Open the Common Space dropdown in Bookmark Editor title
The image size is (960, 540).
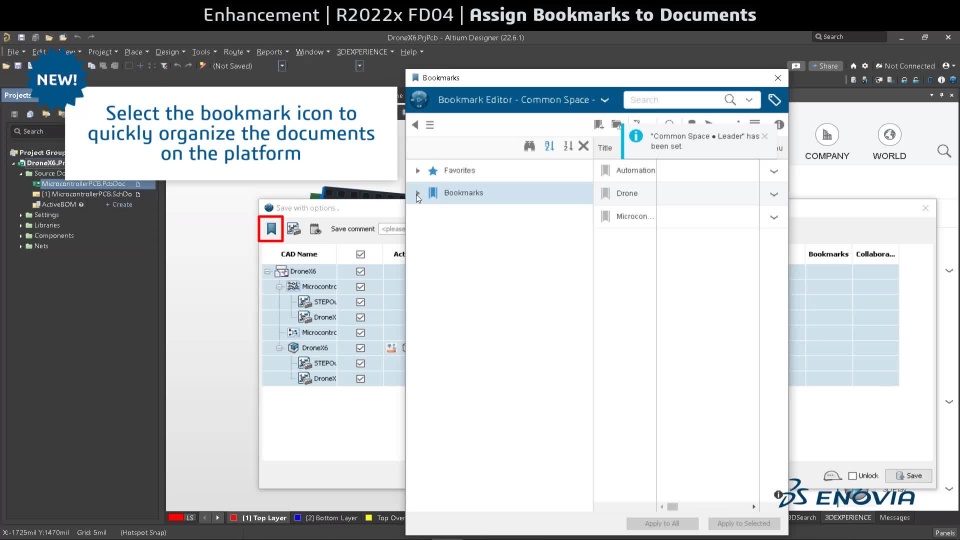605,100
